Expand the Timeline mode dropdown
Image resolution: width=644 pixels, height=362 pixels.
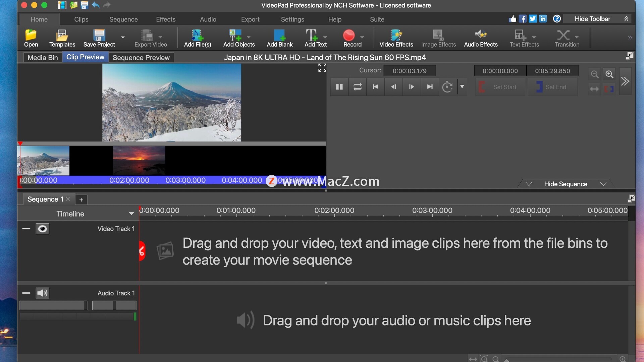(x=131, y=214)
